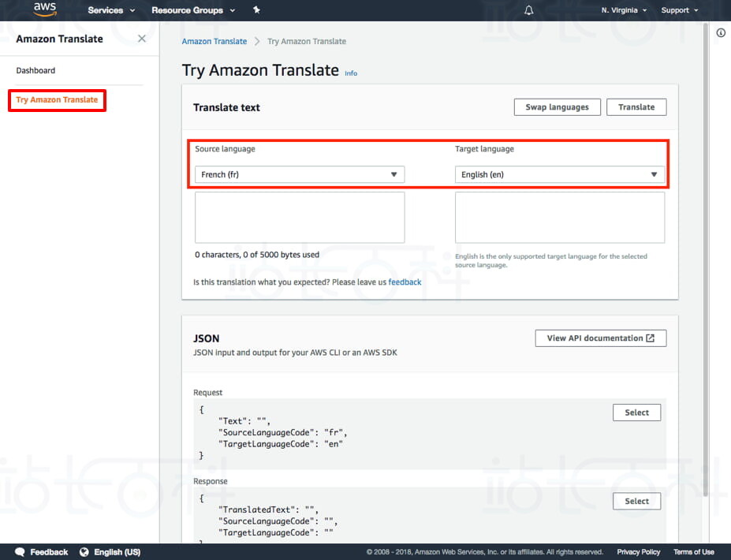Expand the Resource Groups menu
Viewport: 731px width, 560px height.
click(193, 10)
